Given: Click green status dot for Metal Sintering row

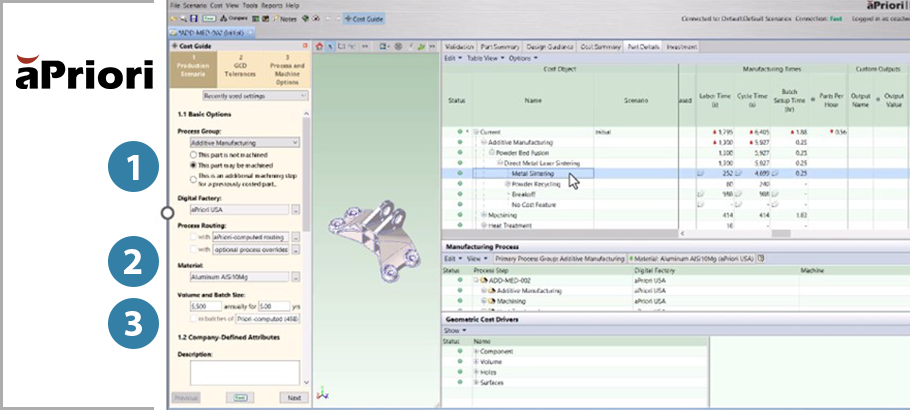Looking at the screenshot, I should pyautogui.click(x=460, y=173).
